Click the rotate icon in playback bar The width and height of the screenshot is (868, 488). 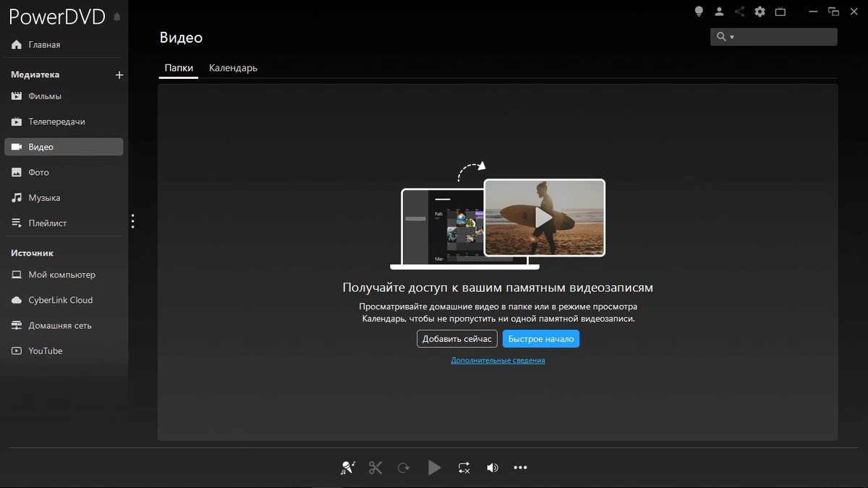[x=404, y=468]
